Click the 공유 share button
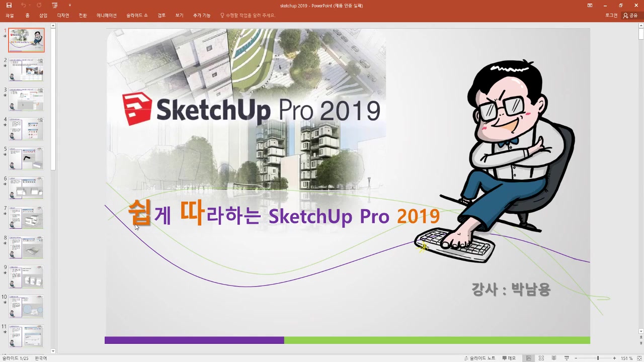Viewport: 644px width, 362px height. point(630,16)
